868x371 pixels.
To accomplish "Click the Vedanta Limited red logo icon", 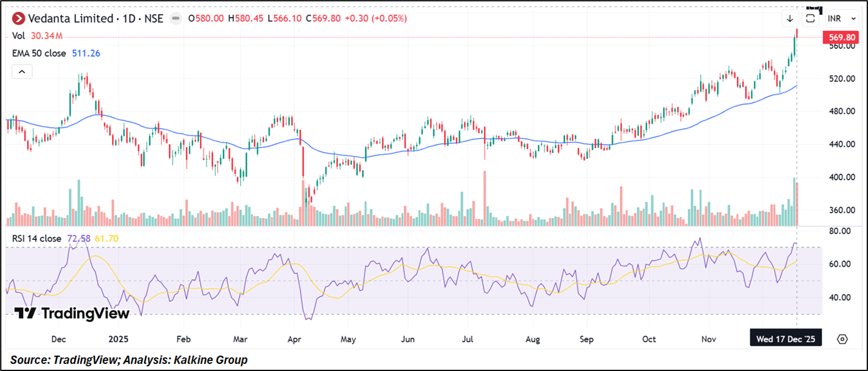I will [x=19, y=18].
